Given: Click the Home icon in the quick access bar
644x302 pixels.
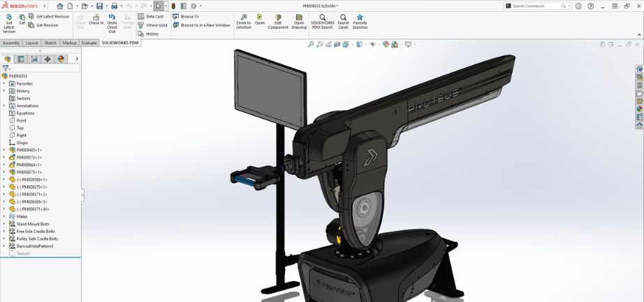Looking at the screenshot, I should click(60, 6).
